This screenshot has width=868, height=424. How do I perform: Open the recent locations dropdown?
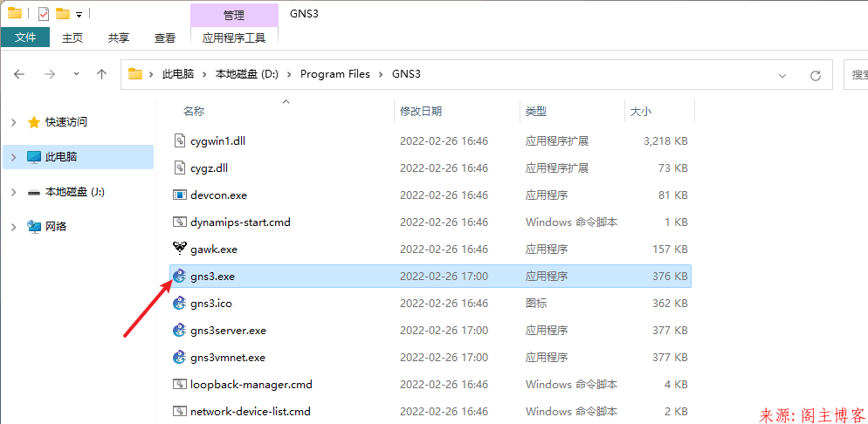[x=76, y=74]
